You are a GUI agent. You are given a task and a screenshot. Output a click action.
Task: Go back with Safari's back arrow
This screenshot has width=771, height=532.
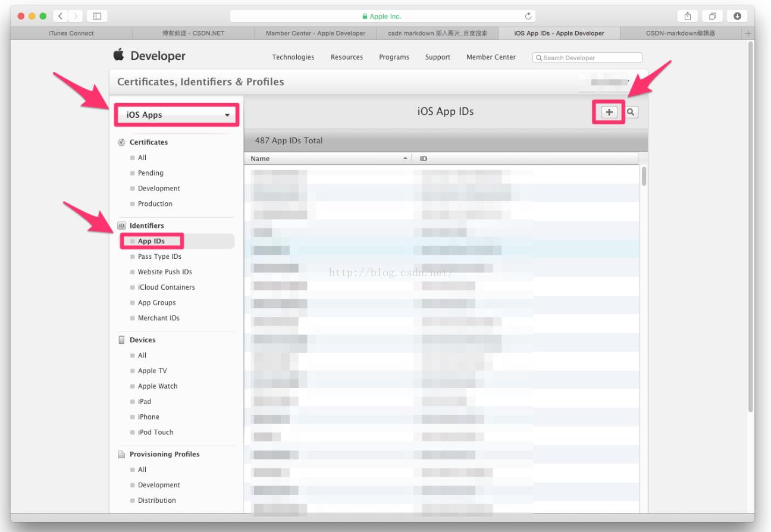tap(61, 16)
